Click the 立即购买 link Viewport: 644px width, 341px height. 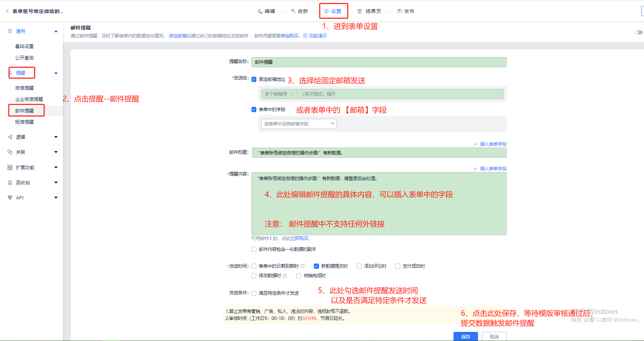coord(299,238)
